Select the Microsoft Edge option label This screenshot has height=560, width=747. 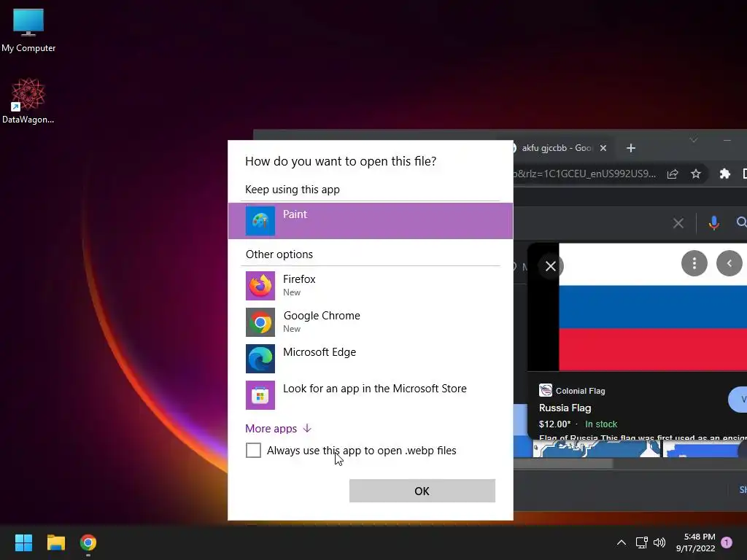click(320, 352)
